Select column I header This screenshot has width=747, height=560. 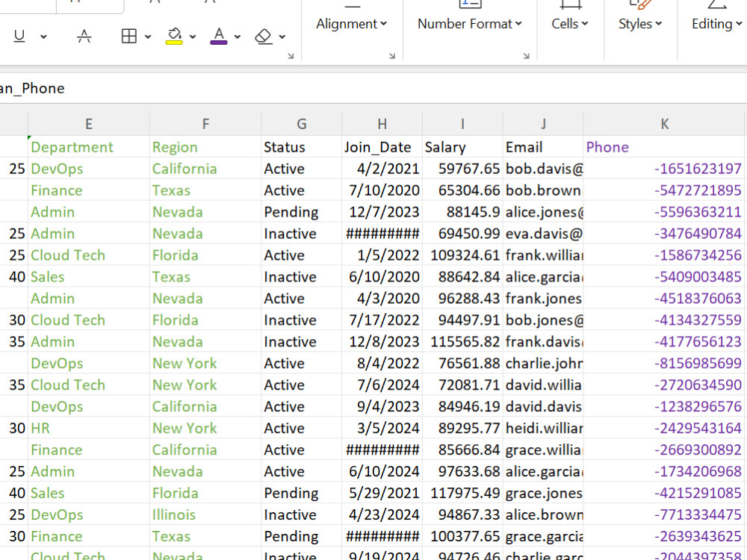[x=462, y=124]
